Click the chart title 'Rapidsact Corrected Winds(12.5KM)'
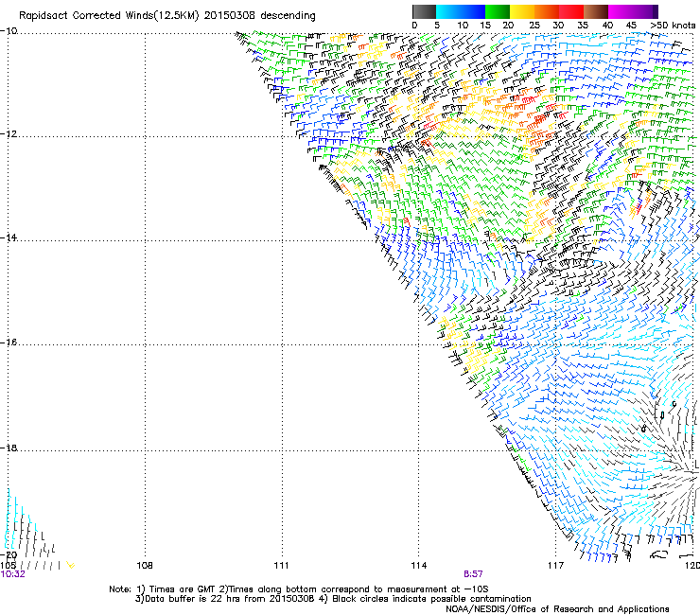Viewport: 700px width, 615px height. coord(109,16)
